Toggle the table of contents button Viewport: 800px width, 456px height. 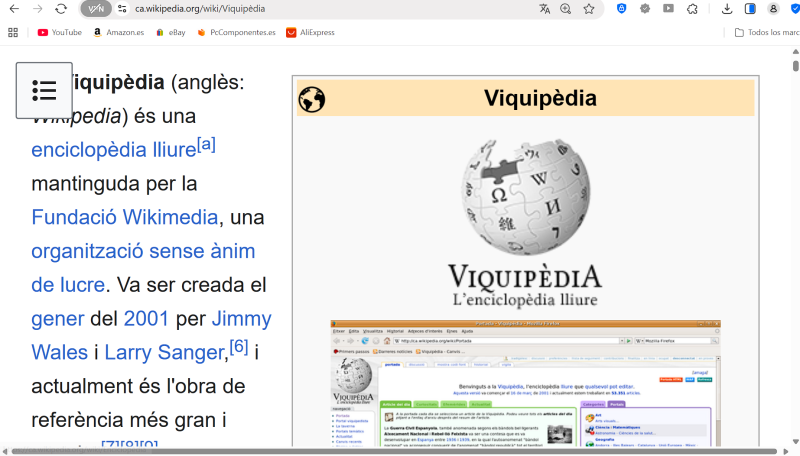44,90
